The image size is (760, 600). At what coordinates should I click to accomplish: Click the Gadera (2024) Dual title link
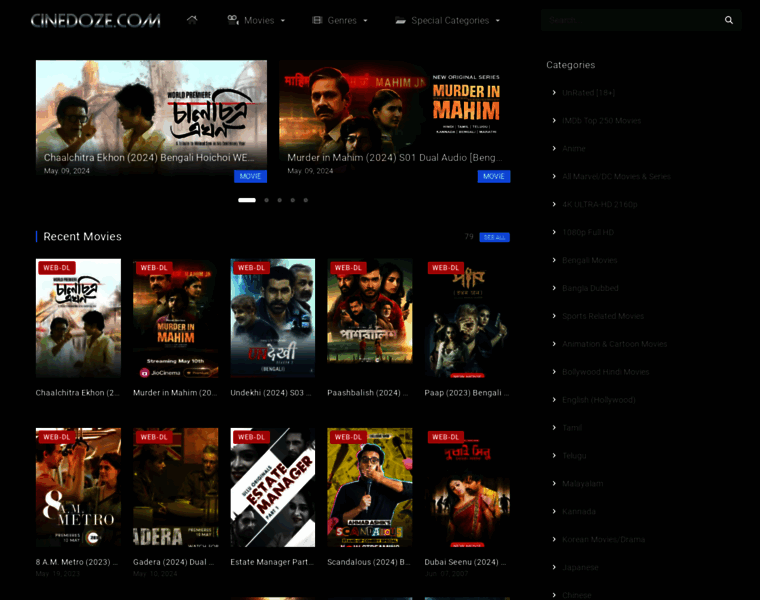(x=174, y=562)
